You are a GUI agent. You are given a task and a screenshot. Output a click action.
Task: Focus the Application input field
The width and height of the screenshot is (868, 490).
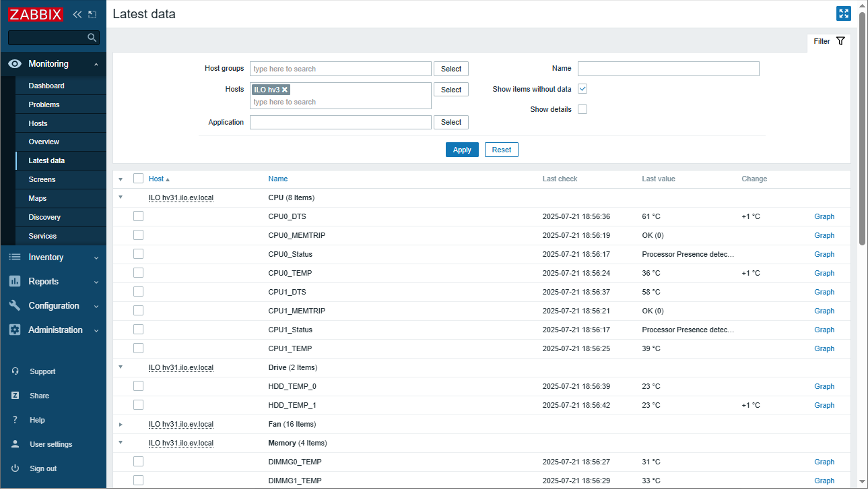(x=341, y=122)
